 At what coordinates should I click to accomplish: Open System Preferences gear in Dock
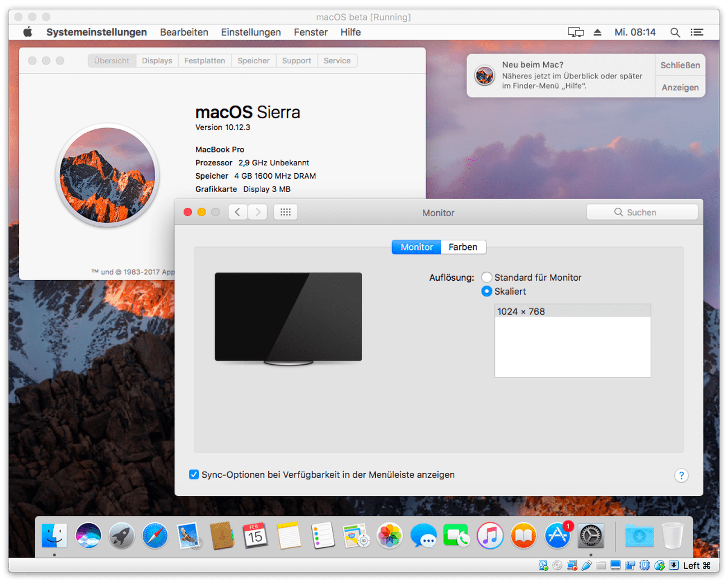pyautogui.click(x=591, y=536)
